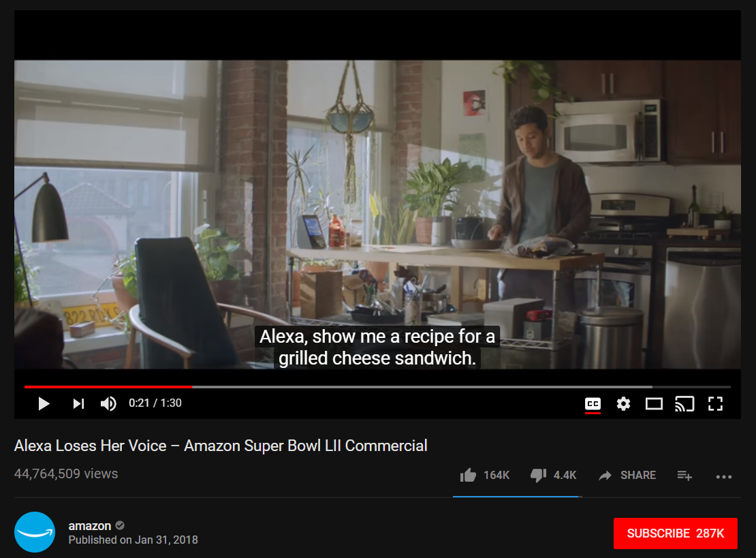Click the 0:21 / 1:30 time display
This screenshot has width=756, height=558.
(155, 403)
